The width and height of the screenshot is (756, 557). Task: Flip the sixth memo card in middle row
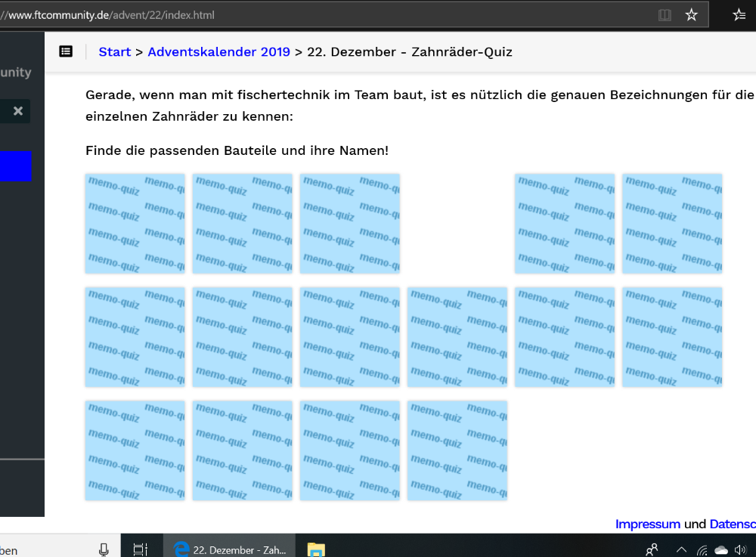pos(672,337)
